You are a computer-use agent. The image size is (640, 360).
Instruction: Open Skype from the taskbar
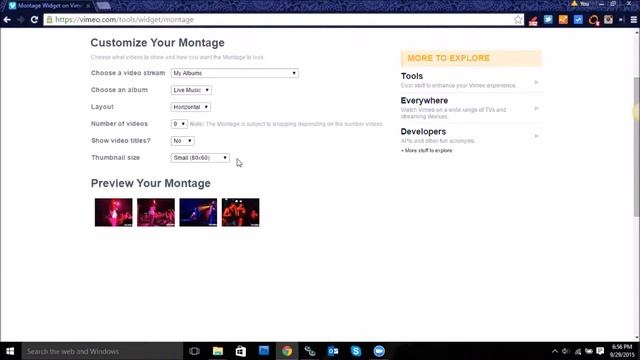(356, 351)
